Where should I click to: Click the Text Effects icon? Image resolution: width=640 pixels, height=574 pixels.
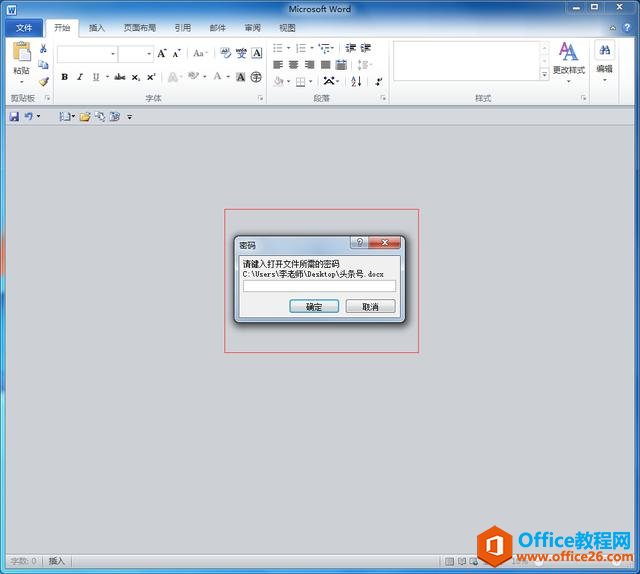173,77
